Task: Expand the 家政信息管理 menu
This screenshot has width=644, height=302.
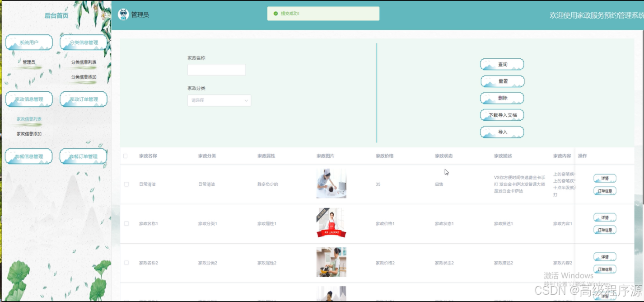Action: coord(29,99)
